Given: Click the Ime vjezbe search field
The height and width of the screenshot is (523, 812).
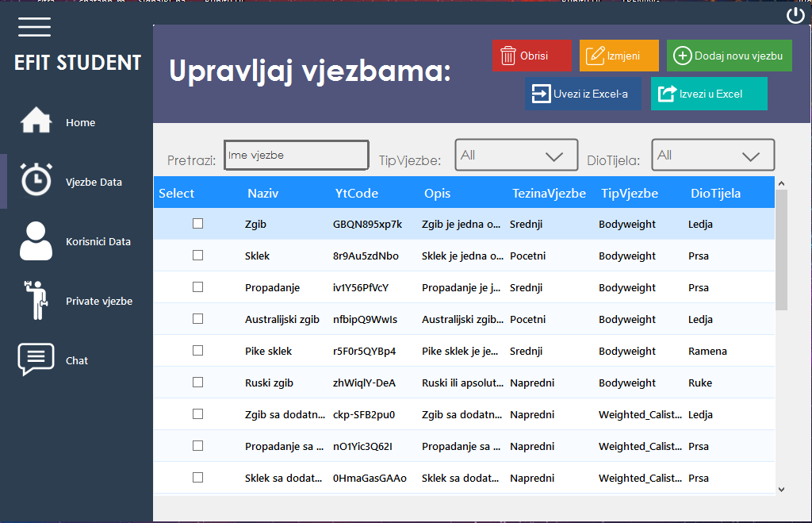Looking at the screenshot, I should 297,155.
